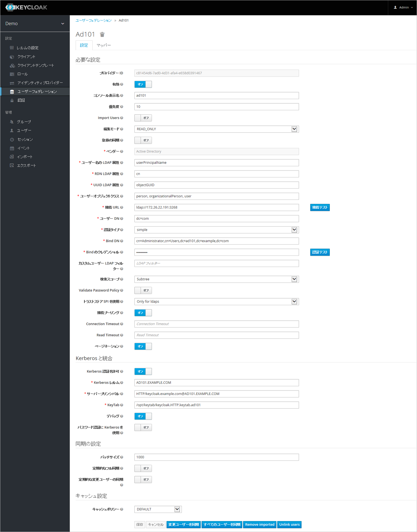The width and height of the screenshot is (417, 532).
Task: Click help icon beside Import Users
Action: pos(122,118)
